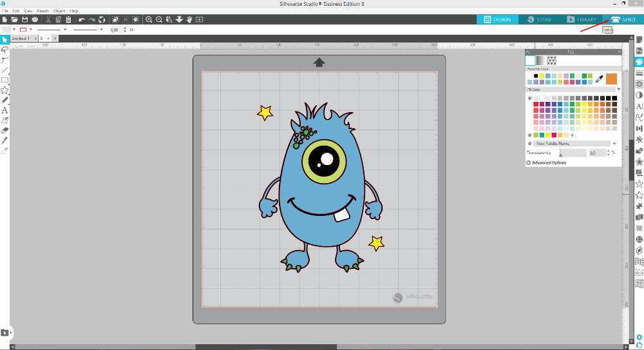Pick the large orange color swatch
The image size is (644, 350).
(611, 79)
